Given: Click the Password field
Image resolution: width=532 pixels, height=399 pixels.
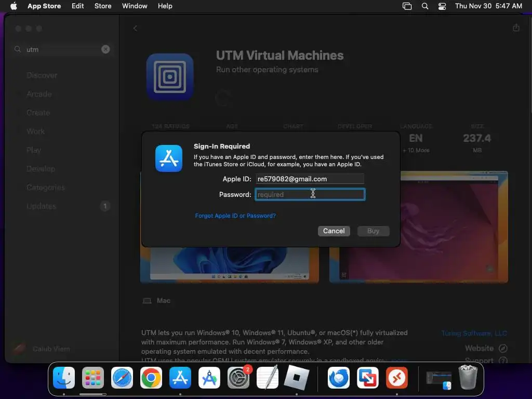Looking at the screenshot, I should point(310,194).
